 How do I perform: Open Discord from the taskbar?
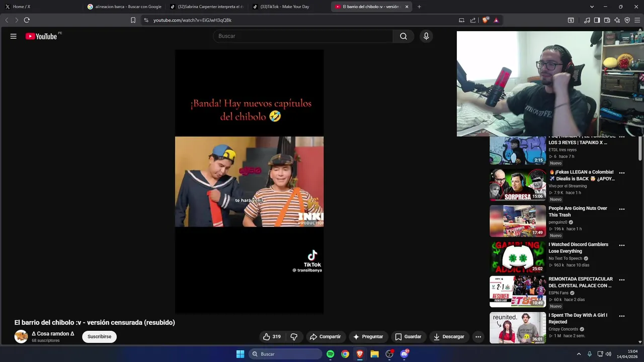[x=404, y=354]
